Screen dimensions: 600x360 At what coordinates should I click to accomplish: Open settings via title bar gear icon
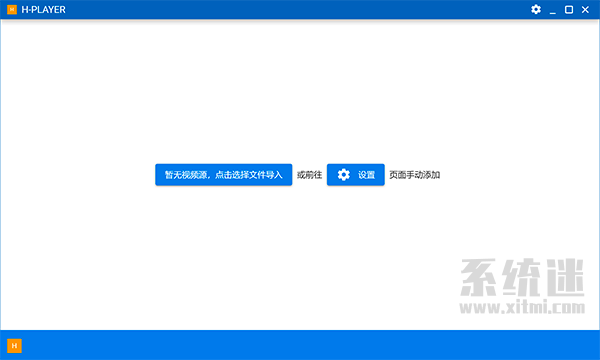pos(536,10)
